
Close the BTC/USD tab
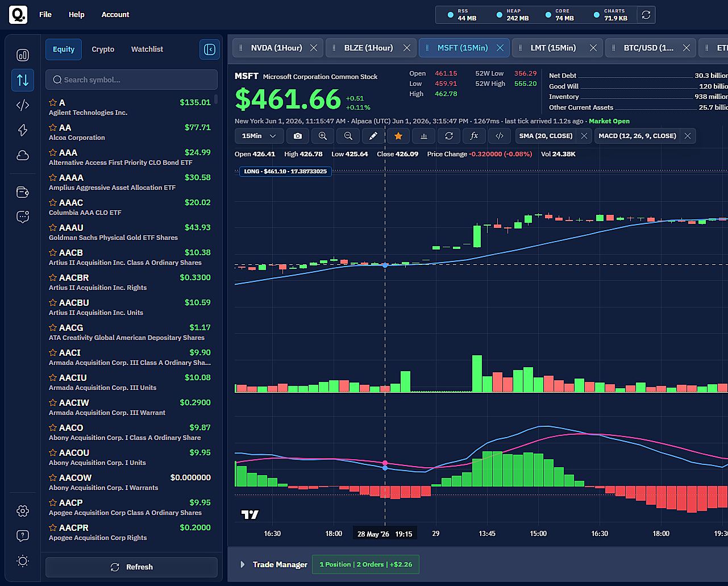coord(687,48)
